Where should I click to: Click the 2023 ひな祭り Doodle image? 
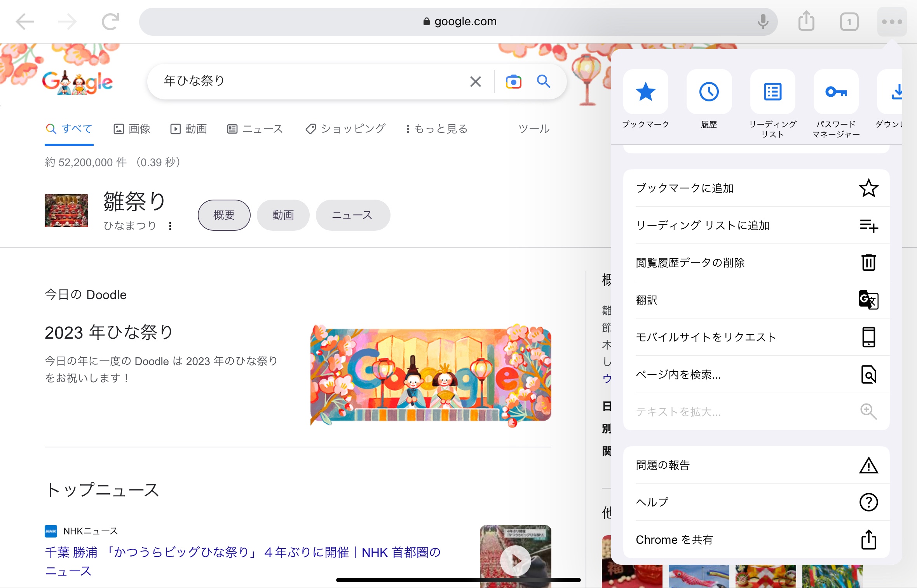tap(431, 375)
